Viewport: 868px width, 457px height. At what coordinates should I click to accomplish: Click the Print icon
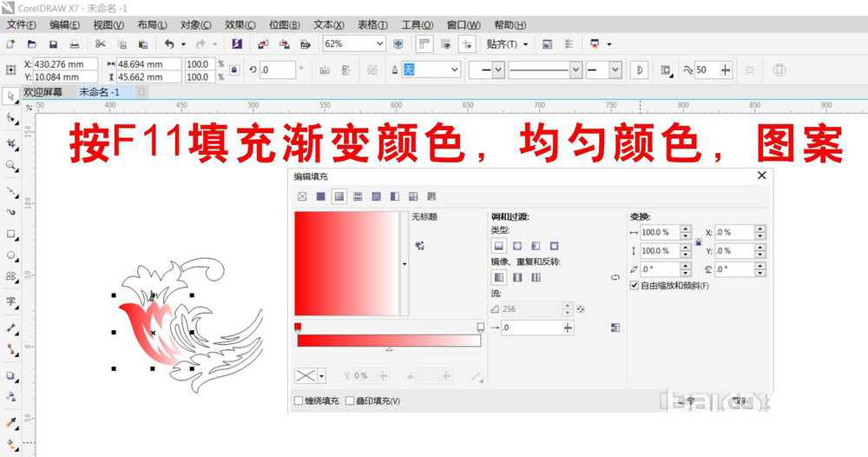coord(74,43)
